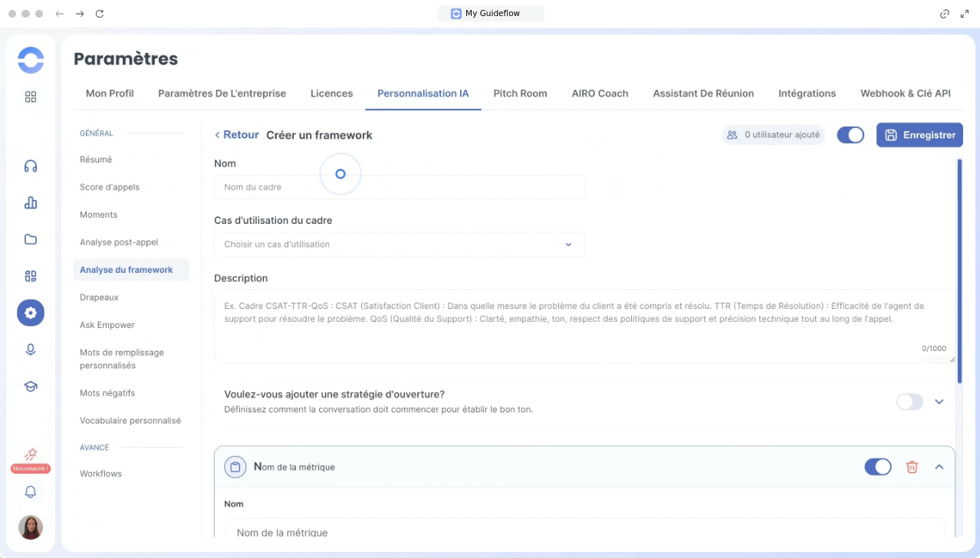980x558 pixels.
Task: Delete the metric using red trash icon
Action: pyautogui.click(x=912, y=467)
